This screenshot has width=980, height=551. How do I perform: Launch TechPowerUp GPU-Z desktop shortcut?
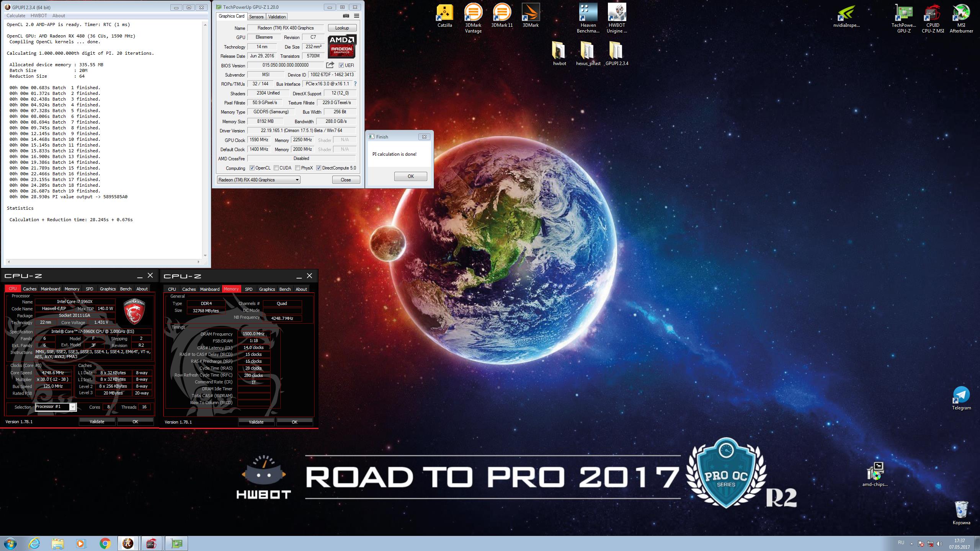click(x=904, y=18)
